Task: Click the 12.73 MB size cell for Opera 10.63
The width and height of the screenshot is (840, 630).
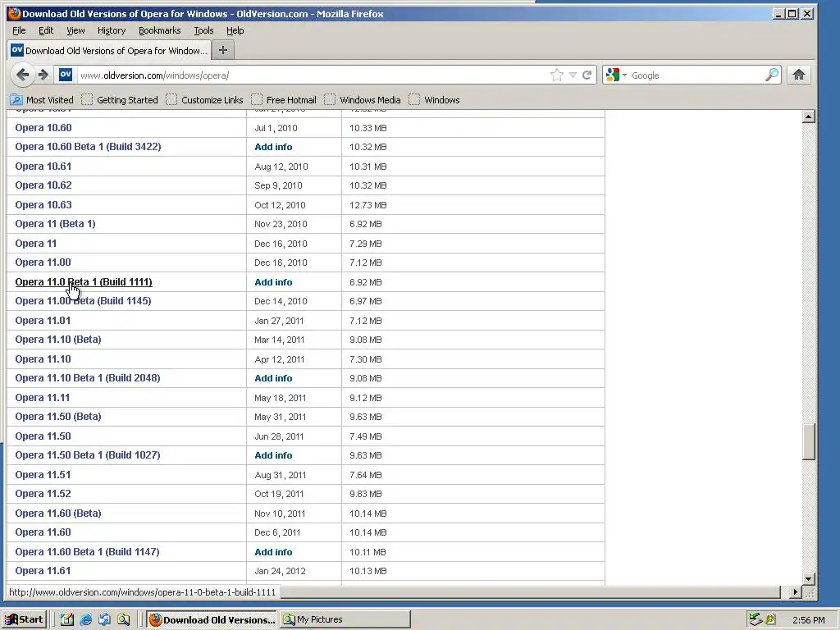Action: [368, 205]
